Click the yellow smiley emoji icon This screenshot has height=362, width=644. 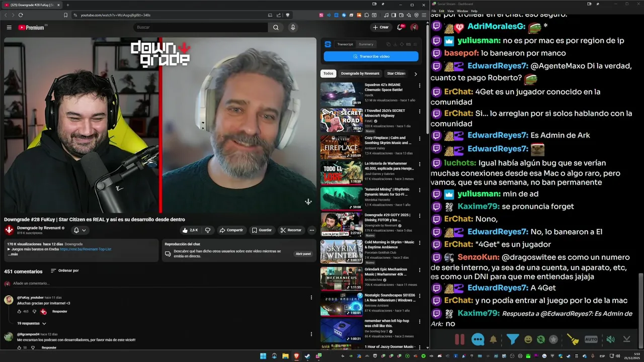click(528, 339)
